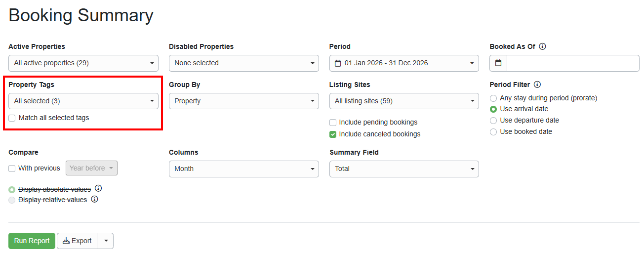Viewport: 644px width, 254px height.
Task: Click the Export button
Action: click(x=78, y=241)
